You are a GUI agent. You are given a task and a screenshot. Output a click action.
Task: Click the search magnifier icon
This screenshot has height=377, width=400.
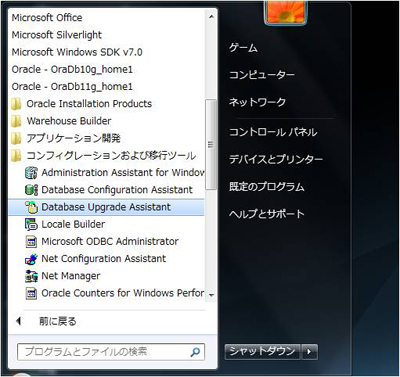(195, 352)
